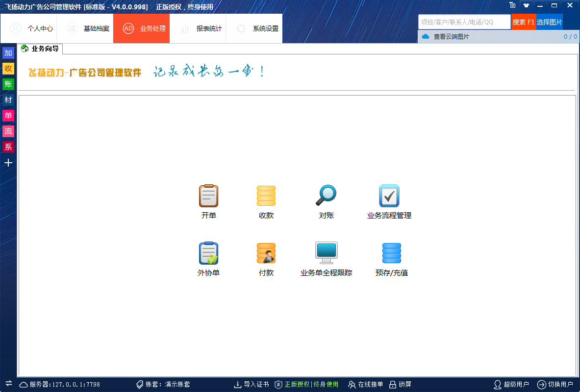Click 锁屏 to lock the screen

pyautogui.click(x=400, y=385)
